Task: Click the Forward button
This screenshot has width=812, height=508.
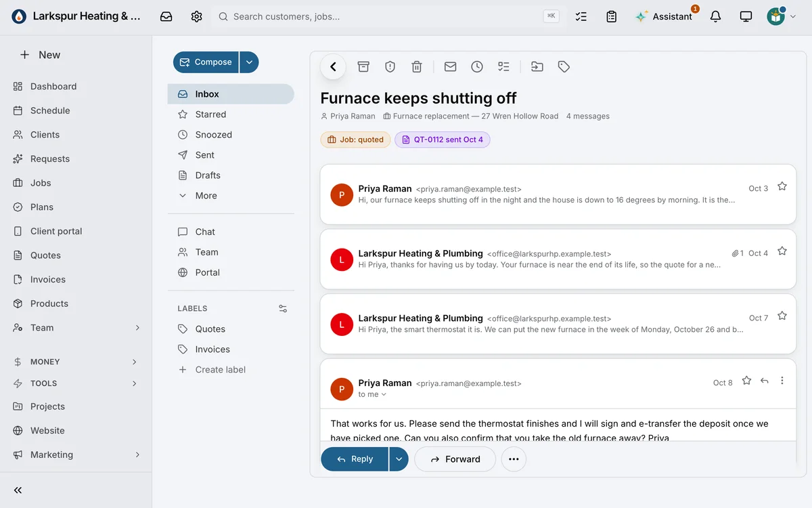Action: point(455,459)
